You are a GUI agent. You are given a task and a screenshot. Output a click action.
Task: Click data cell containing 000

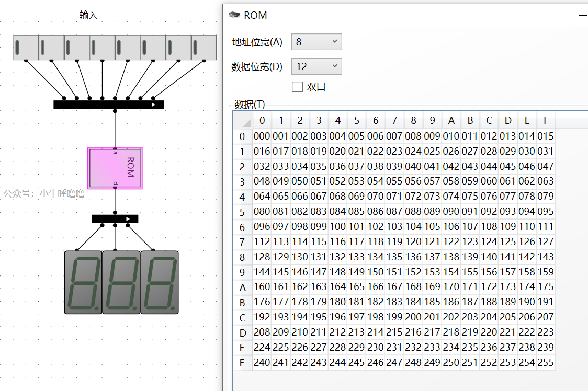[262, 136]
